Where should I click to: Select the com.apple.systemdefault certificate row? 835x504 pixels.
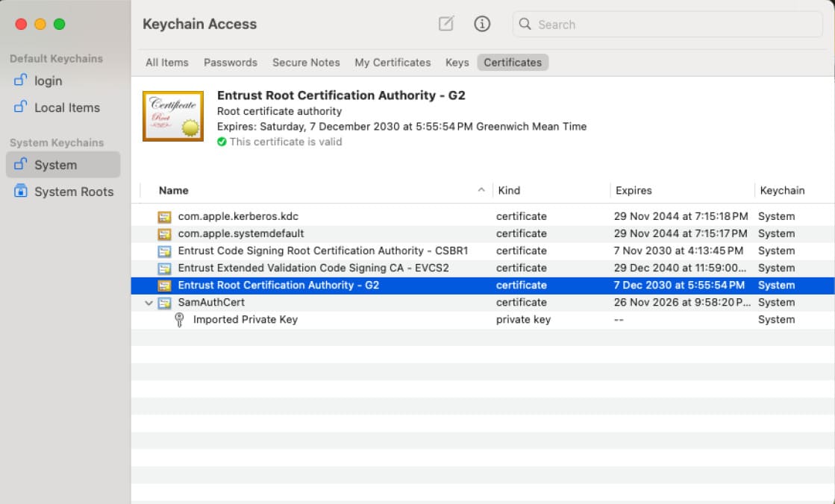(240, 233)
